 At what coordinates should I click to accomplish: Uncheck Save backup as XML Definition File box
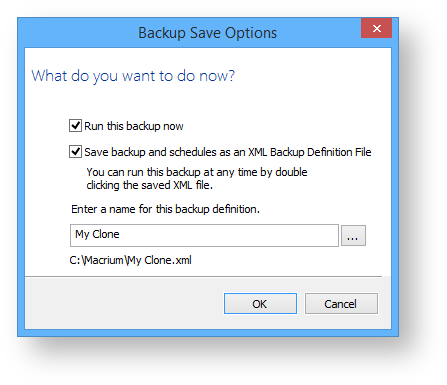75,152
